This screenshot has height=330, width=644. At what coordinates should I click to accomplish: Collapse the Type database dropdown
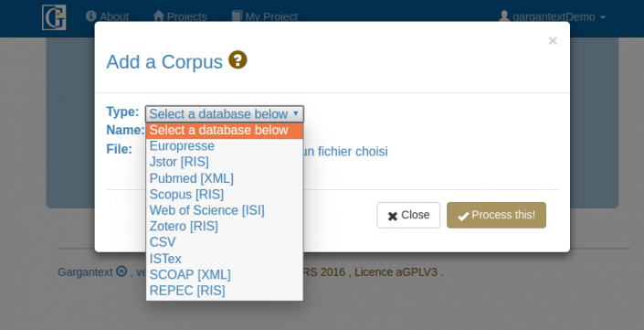tap(224, 114)
